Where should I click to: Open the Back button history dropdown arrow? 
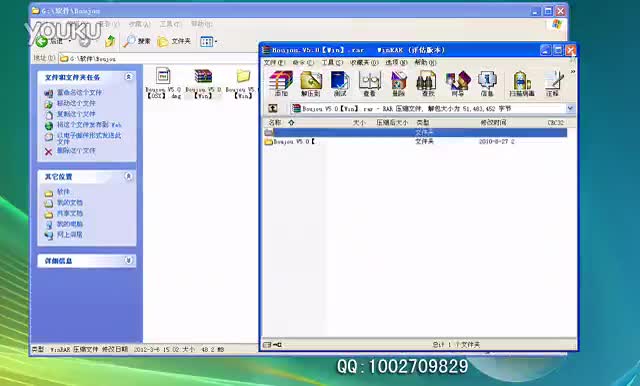(x=70, y=41)
